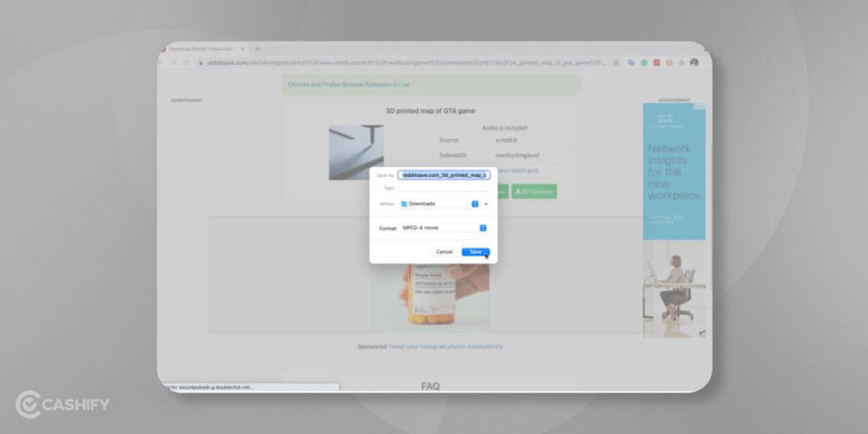The height and width of the screenshot is (434, 868).
Task: Click the 'nextfuckinglevel' subreddit value
Action: click(x=517, y=156)
